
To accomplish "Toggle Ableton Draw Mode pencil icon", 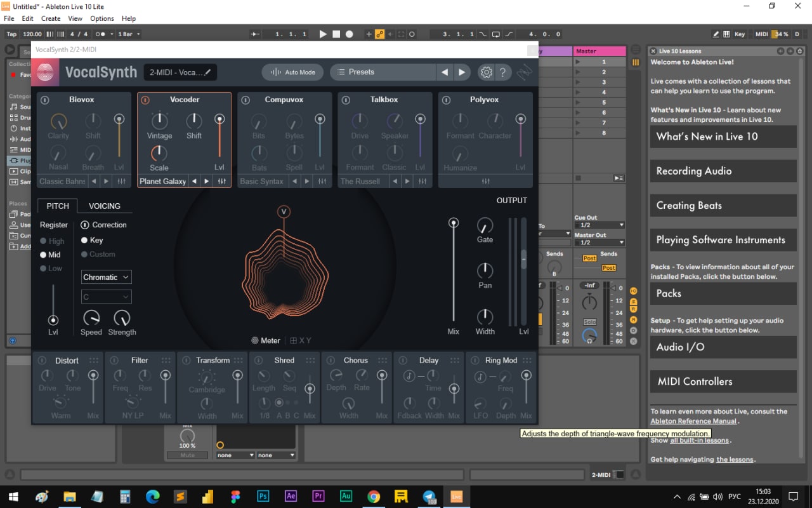I will [x=716, y=34].
